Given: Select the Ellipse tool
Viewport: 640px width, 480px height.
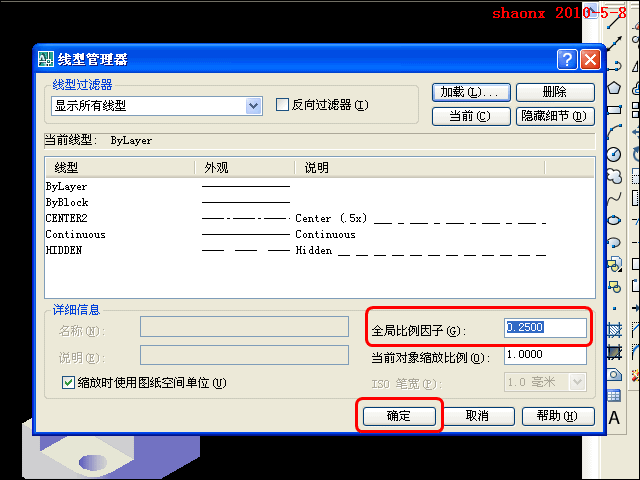Looking at the screenshot, I should (x=614, y=220).
